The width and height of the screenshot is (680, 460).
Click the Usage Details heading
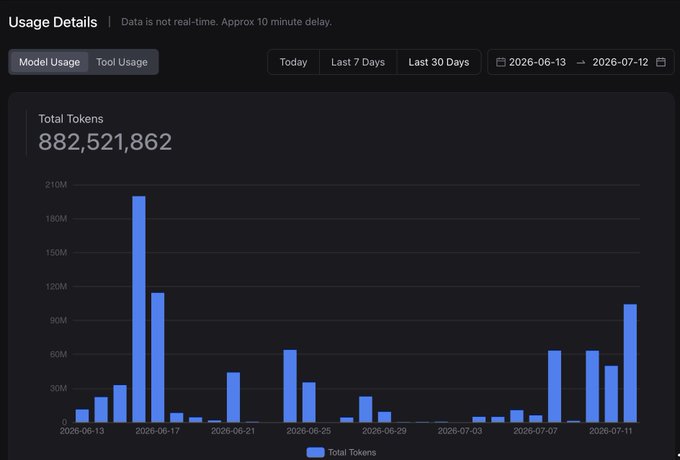point(53,22)
